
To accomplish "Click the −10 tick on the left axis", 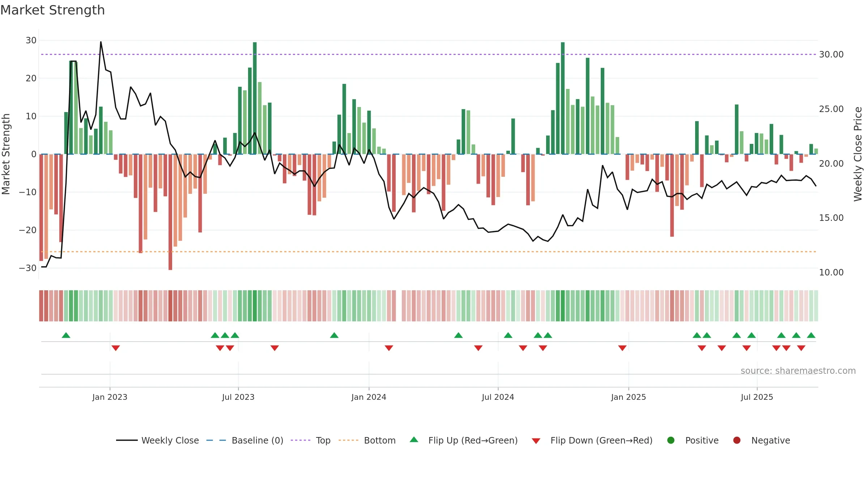I will [x=28, y=192].
